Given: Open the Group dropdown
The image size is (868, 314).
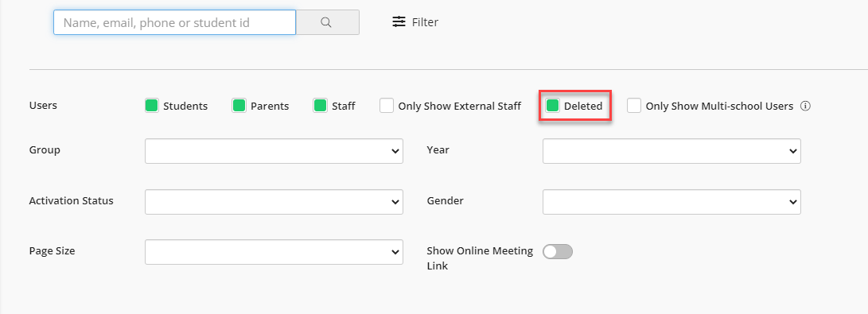Looking at the screenshot, I should [x=274, y=151].
